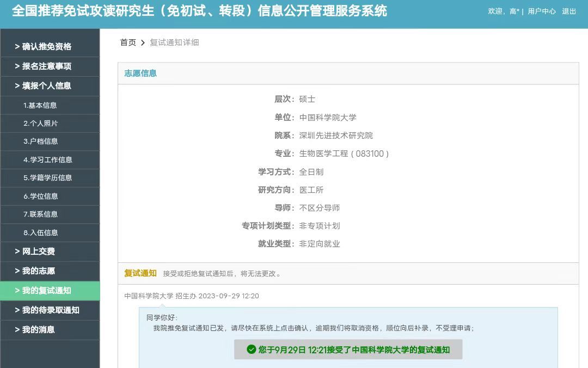Open 我的待录取通知 sidebar item
The image size is (588, 368).
click(x=50, y=310)
